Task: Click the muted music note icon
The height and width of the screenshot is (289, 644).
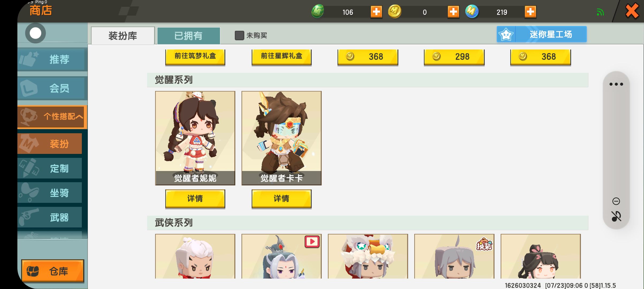Action: tap(616, 216)
